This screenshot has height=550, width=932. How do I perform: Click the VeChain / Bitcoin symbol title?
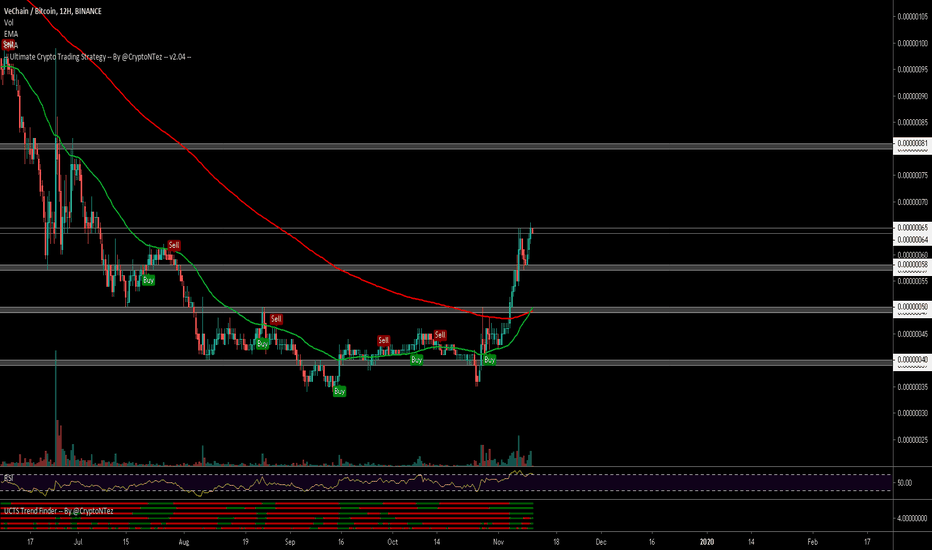52,11
